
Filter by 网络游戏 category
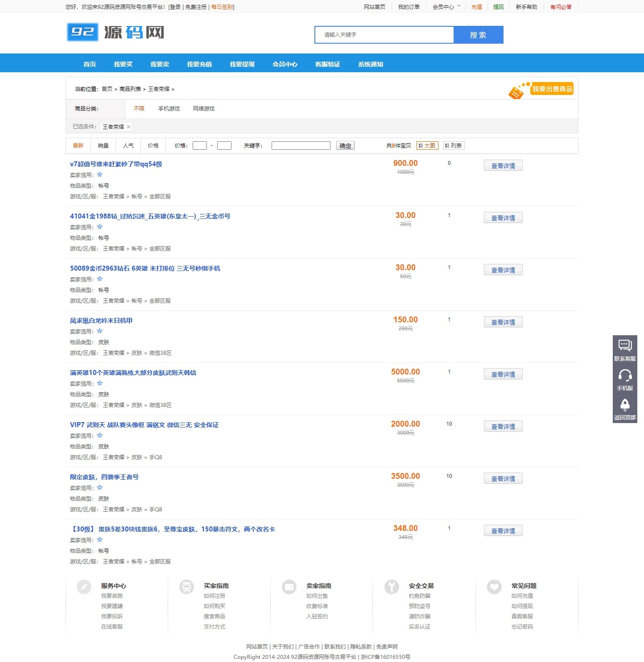pyautogui.click(x=204, y=109)
